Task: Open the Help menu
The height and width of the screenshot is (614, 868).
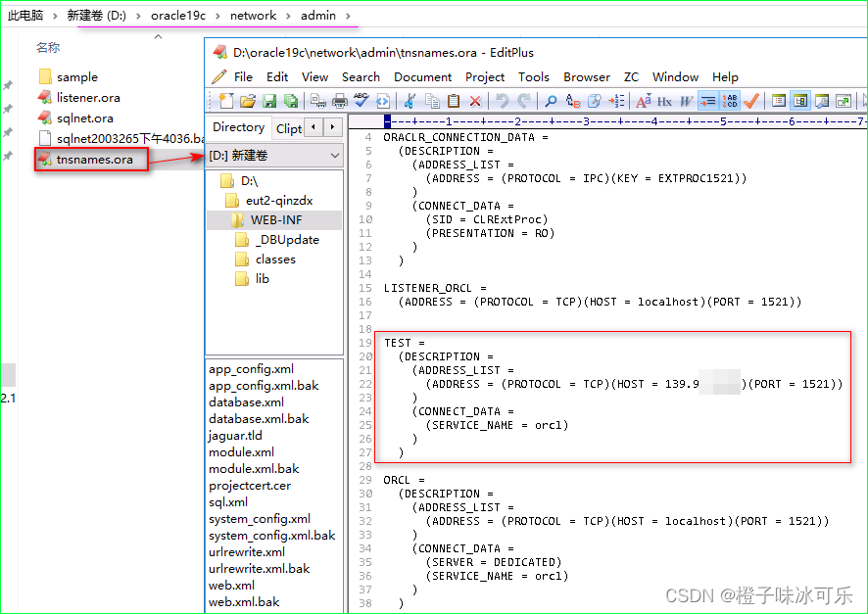Action: 725,77
